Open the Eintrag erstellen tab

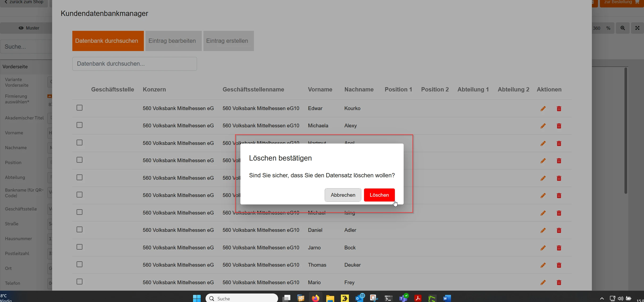(x=228, y=41)
